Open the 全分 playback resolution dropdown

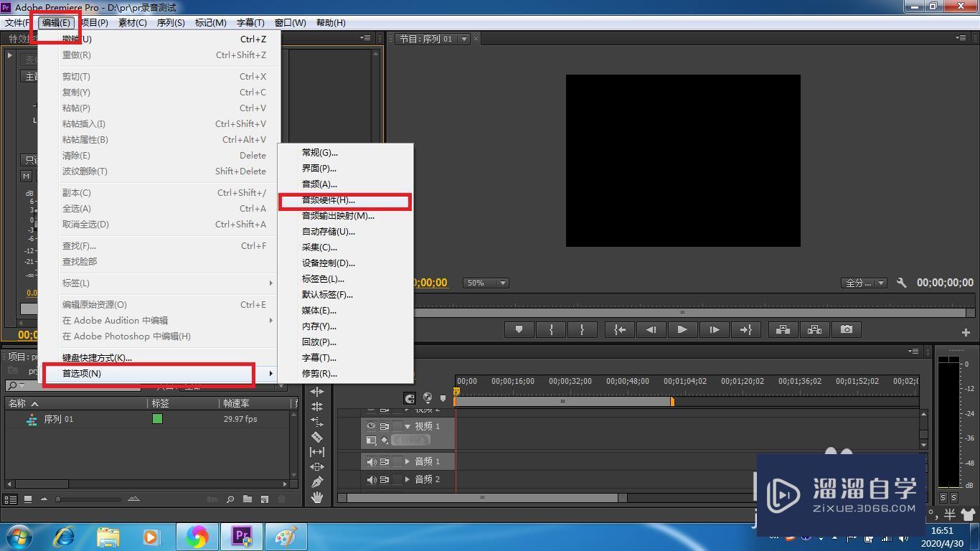(864, 283)
